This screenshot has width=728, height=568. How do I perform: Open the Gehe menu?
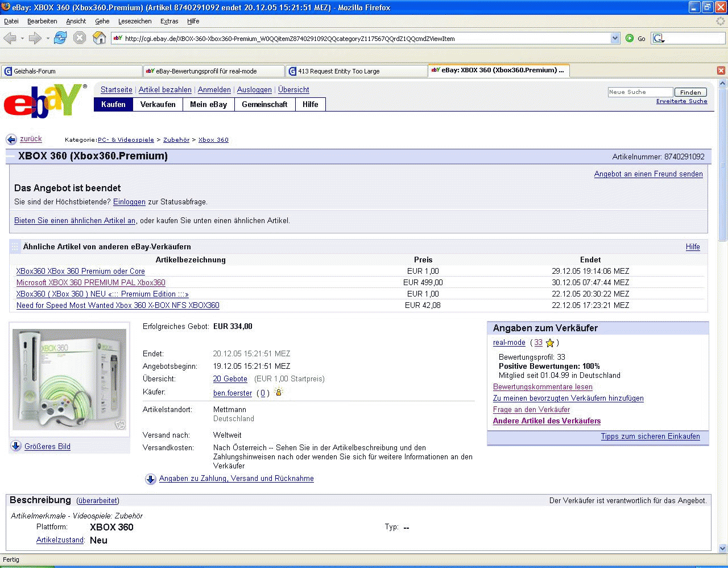click(102, 21)
